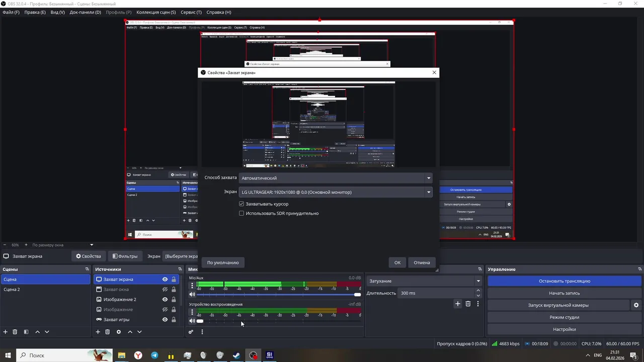
Task: Open virtual camera settings gear
Action: (636, 305)
